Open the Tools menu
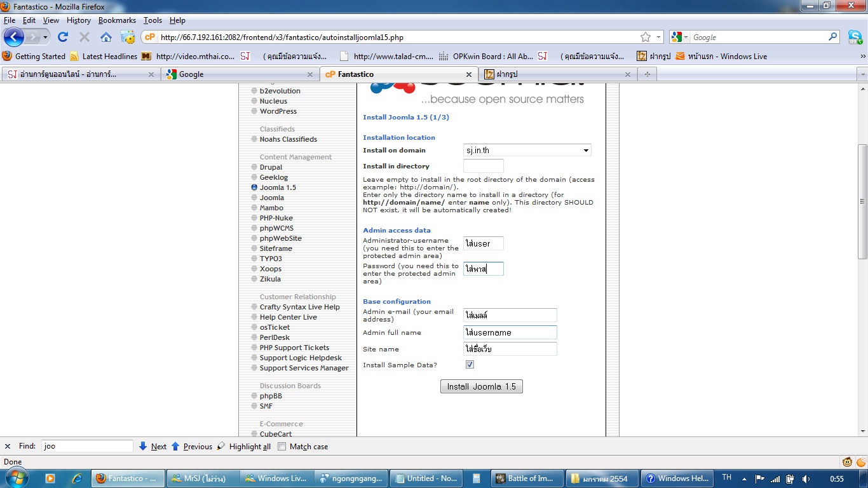The width and height of the screenshot is (868, 488). pyautogui.click(x=153, y=20)
